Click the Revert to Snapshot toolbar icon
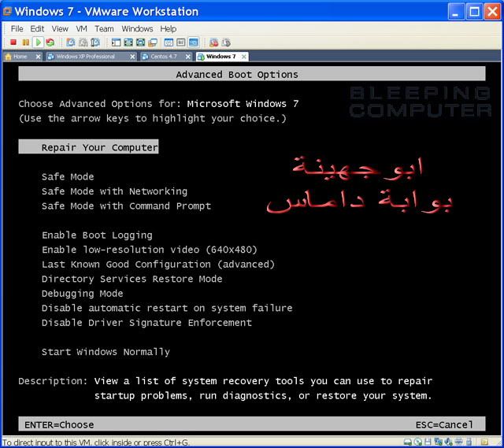Viewport: 504px width, 448px height. click(83, 43)
